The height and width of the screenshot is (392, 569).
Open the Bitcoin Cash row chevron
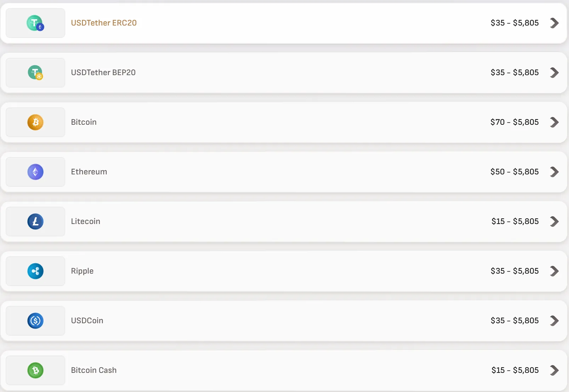(x=554, y=370)
